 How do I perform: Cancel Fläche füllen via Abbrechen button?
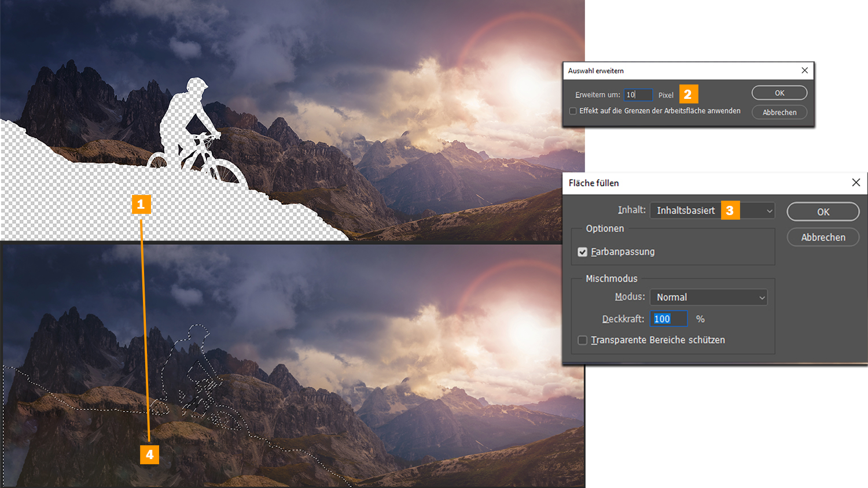[822, 237]
